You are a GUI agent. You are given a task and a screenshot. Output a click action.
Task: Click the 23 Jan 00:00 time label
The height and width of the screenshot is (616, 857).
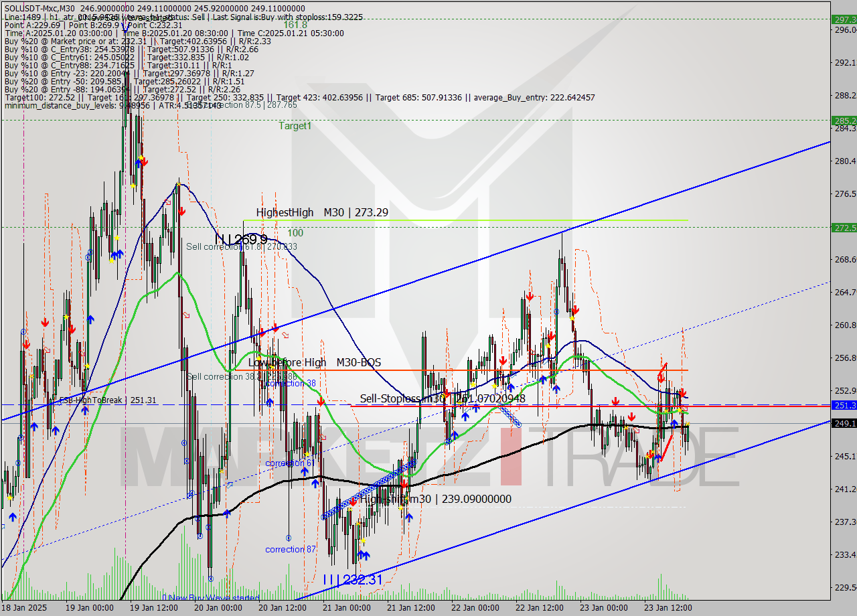(604, 608)
